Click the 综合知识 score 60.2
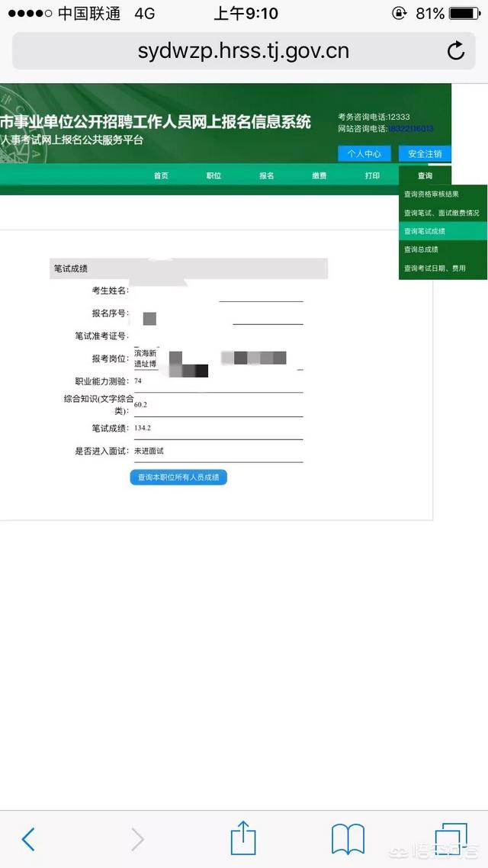Image resolution: width=488 pixels, height=868 pixels. pyautogui.click(x=140, y=405)
